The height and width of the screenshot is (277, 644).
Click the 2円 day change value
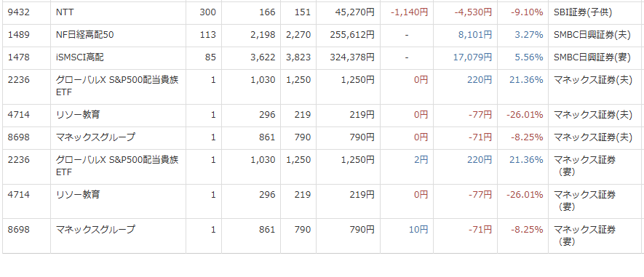point(421,160)
